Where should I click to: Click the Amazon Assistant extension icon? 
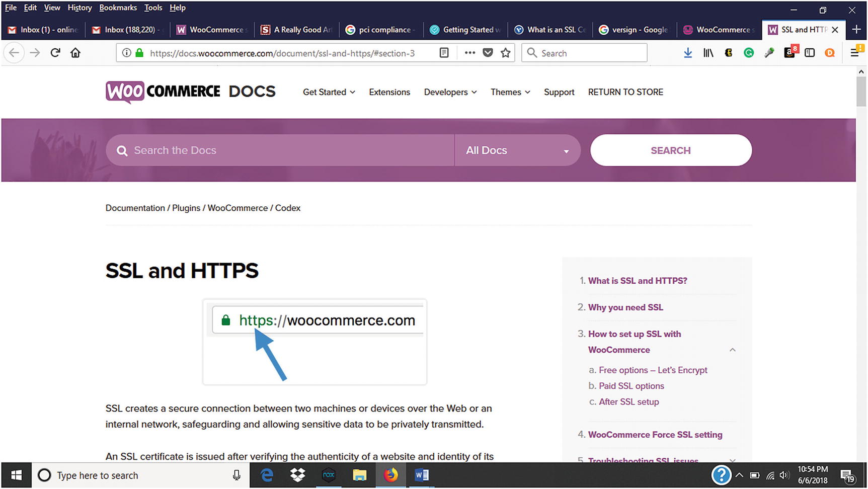tap(790, 52)
